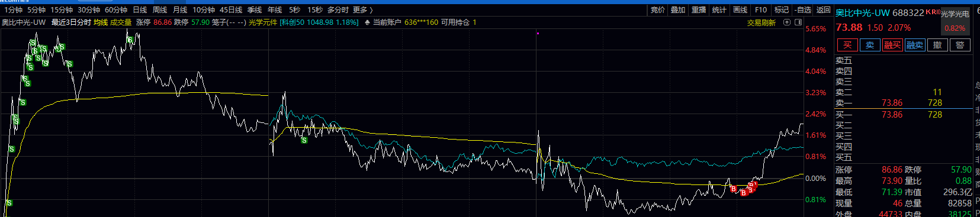Click stock name 奥比中光-UW in chart header
Screen dimensions: 980x217
pyautogui.click(x=24, y=22)
